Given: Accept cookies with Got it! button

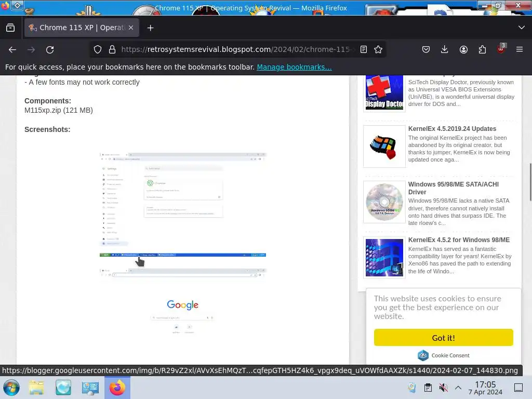Looking at the screenshot, I should tap(444, 338).
